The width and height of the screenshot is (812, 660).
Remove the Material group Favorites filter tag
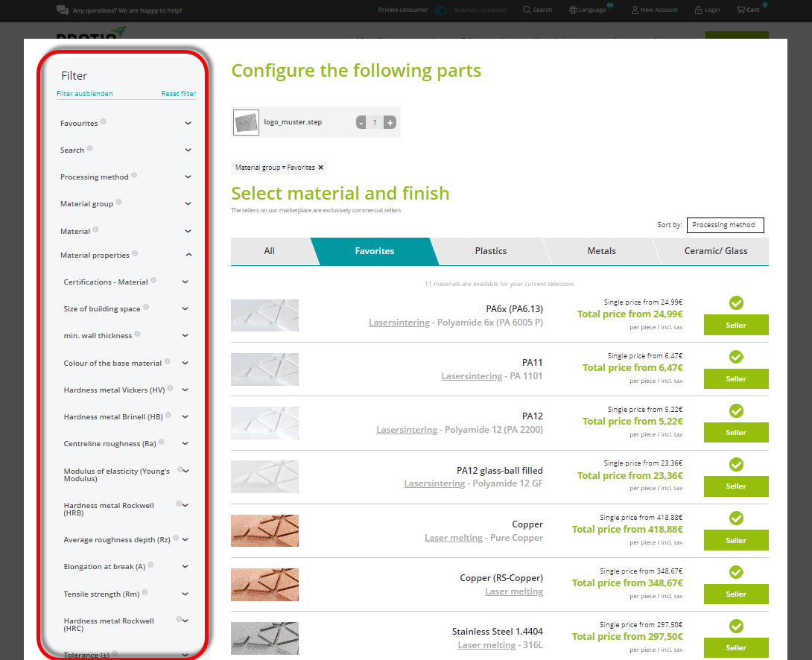[x=321, y=168]
